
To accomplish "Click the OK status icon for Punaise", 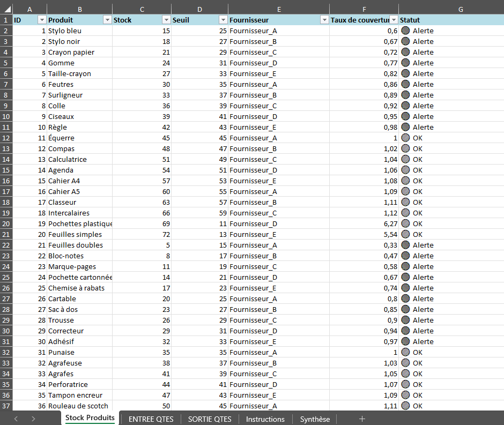I will [x=406, y=352].
